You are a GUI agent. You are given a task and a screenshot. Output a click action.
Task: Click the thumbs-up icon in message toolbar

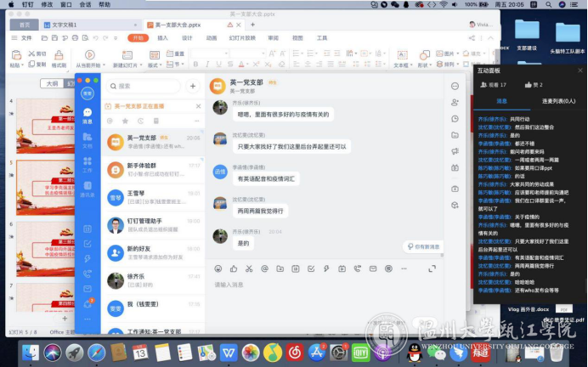[x=234, y=268]
